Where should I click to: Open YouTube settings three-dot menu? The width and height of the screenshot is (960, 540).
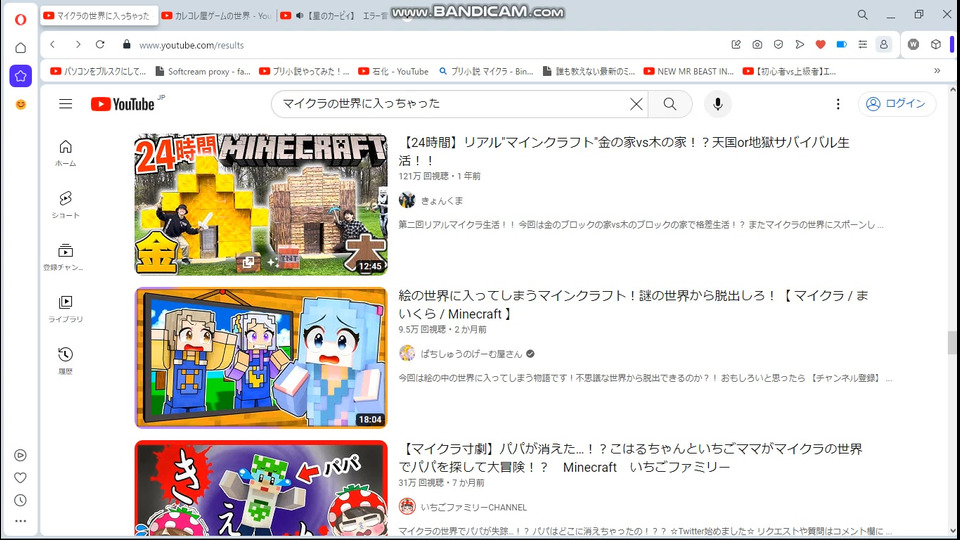pyautogui.click(x=838, y=104)
